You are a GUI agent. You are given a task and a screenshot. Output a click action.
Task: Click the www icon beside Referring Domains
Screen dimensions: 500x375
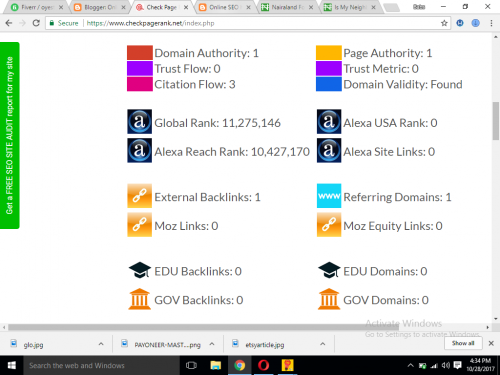329,196
